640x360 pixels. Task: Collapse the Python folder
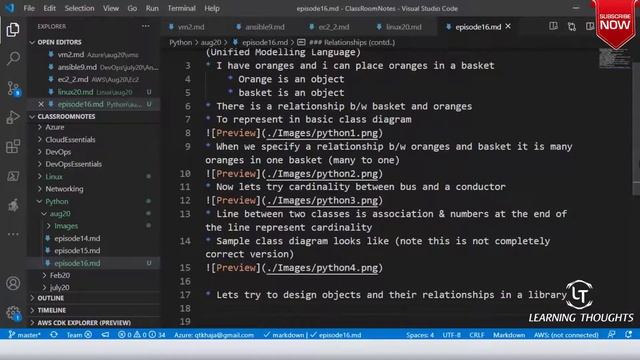(x=57, y=201)
